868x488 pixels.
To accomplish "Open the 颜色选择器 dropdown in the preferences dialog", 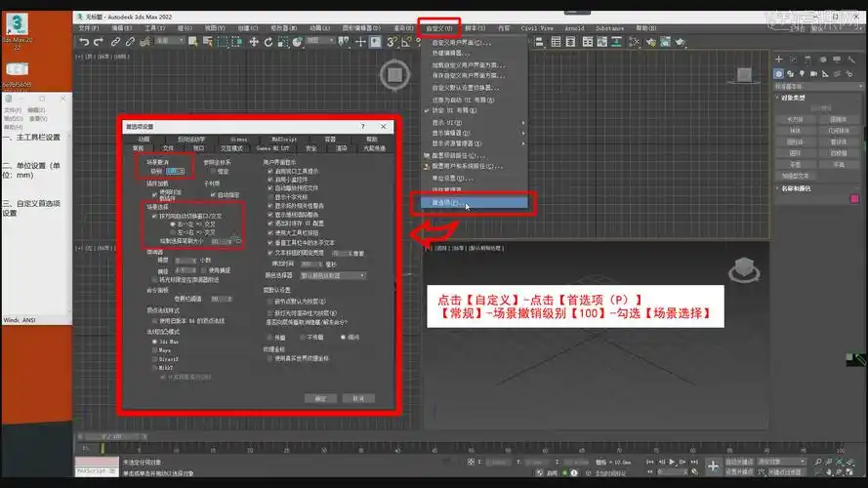I will 333,275.
